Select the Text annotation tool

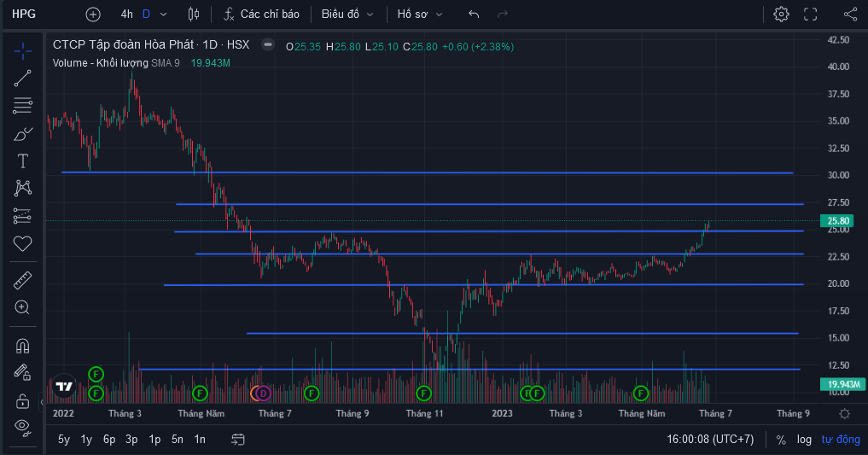pyautogui.click(x=23, y=161)
